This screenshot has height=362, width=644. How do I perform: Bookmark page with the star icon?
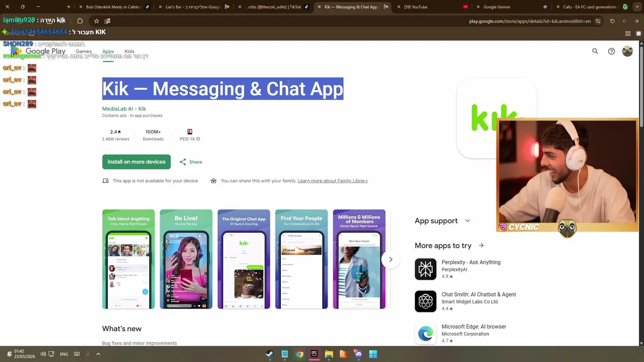click(x=96, y=21)
